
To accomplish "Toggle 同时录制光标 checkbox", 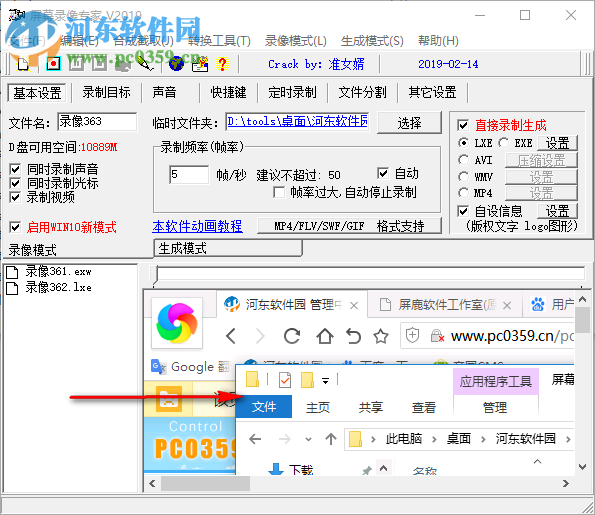I will coord(15,183).
